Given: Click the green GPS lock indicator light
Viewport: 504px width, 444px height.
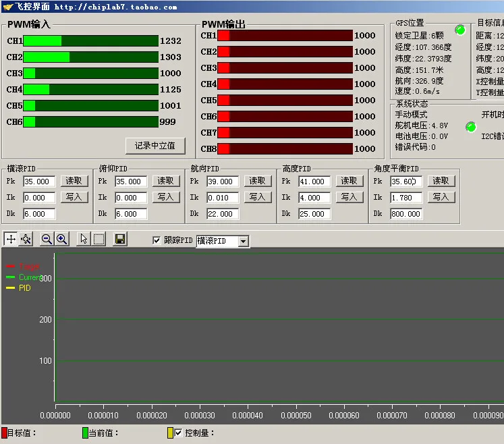Looking at the screenshot, I should 460,30.
